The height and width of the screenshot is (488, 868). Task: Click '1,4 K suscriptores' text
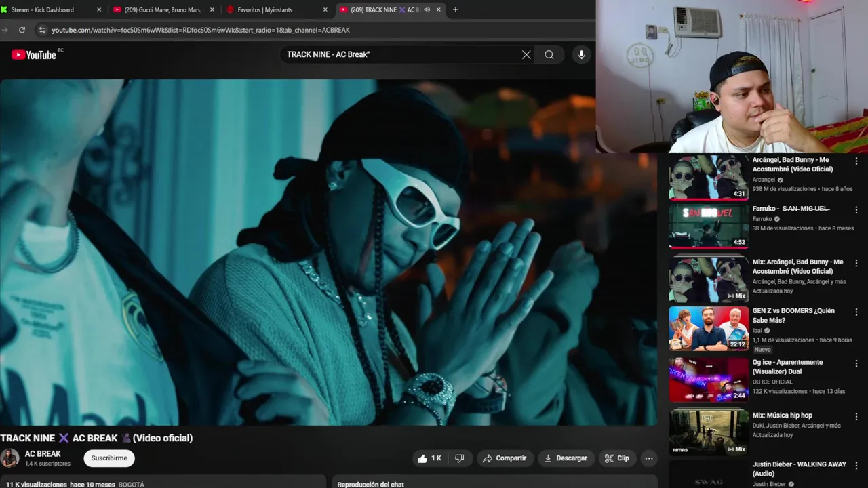point(47,464)
